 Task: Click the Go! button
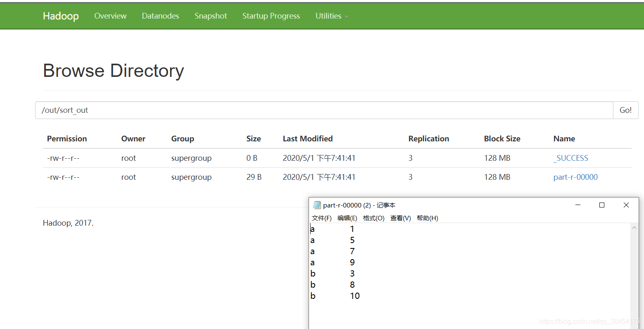coord(625,110)
